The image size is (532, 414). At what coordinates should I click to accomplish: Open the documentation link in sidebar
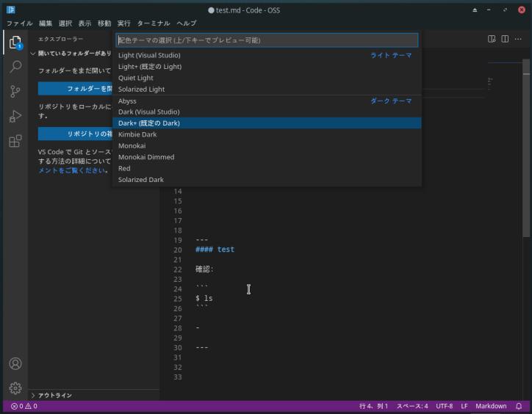point(71,170)
